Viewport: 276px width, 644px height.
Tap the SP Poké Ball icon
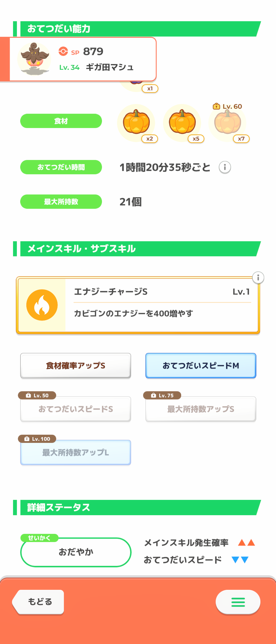point(63,51)
